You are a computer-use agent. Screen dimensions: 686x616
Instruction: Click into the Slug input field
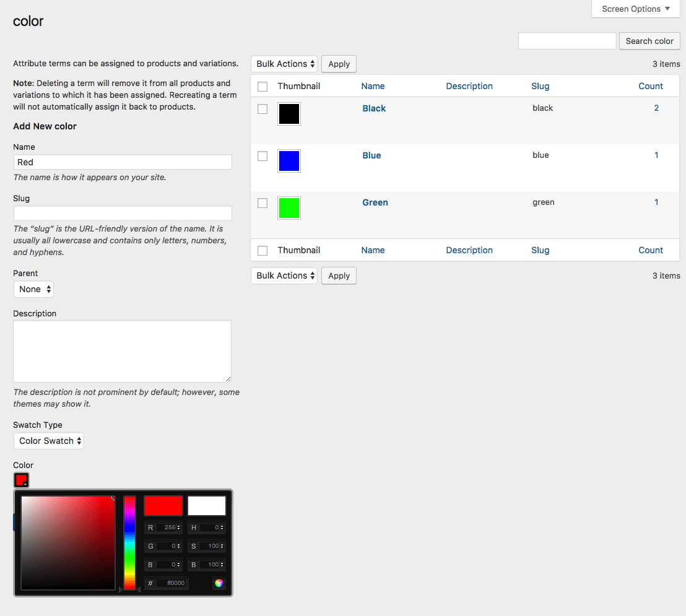(123, 214)
